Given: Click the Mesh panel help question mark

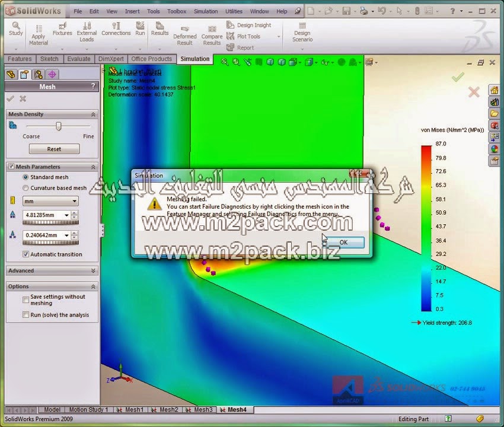Looking at the screenshot, I should pyautogui.click(x=93, y=86).
